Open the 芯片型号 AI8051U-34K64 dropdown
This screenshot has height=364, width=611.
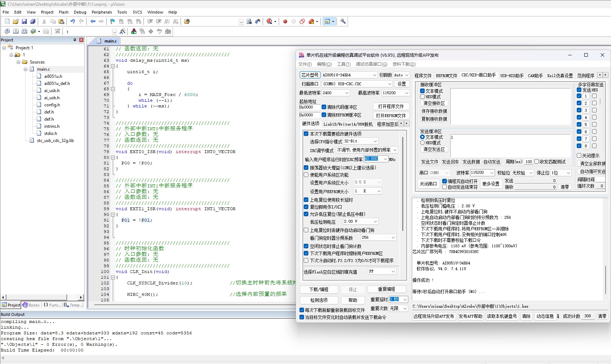[x=349, y=75]
